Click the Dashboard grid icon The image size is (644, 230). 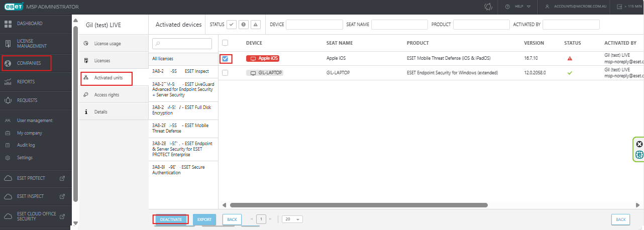tap(8, 24)
